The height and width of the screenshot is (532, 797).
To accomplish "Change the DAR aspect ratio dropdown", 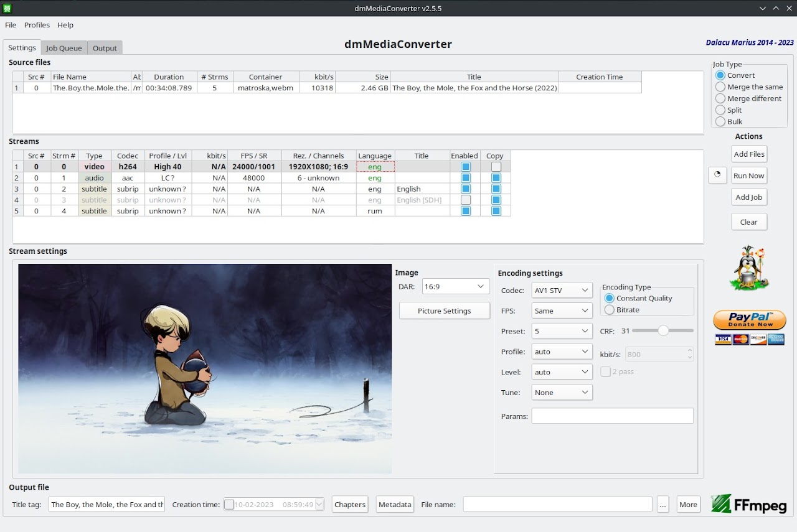I will tap(455, 286).
